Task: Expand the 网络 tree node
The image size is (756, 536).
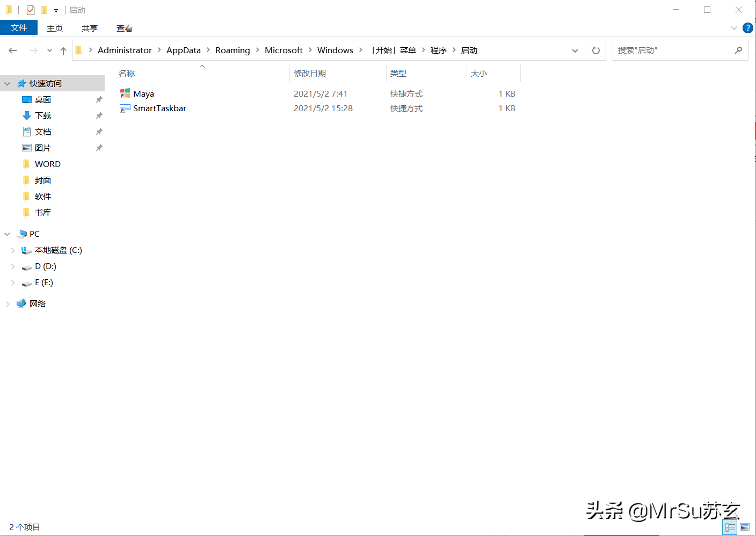Action: click(x=8, y=304)
